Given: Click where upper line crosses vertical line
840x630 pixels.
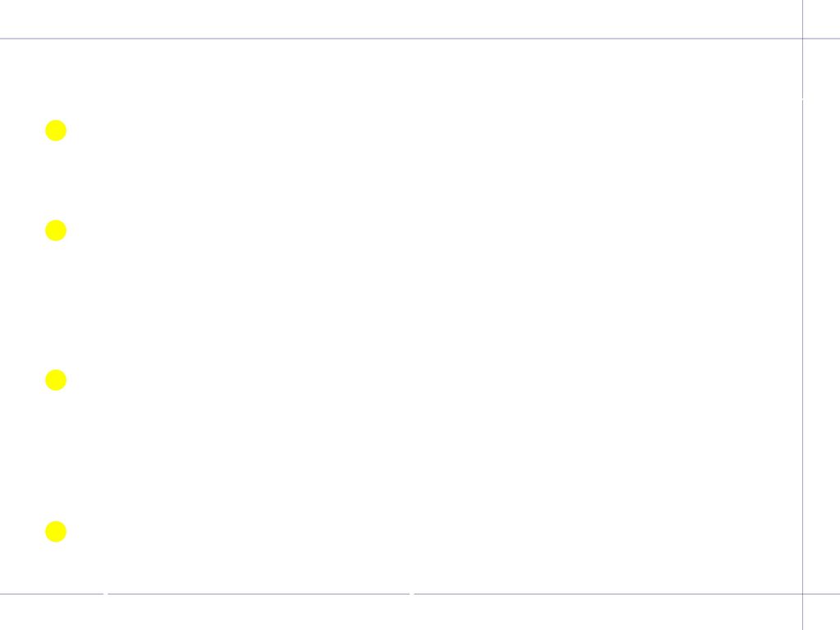Looking at the screenshot, I should (802, 39).
